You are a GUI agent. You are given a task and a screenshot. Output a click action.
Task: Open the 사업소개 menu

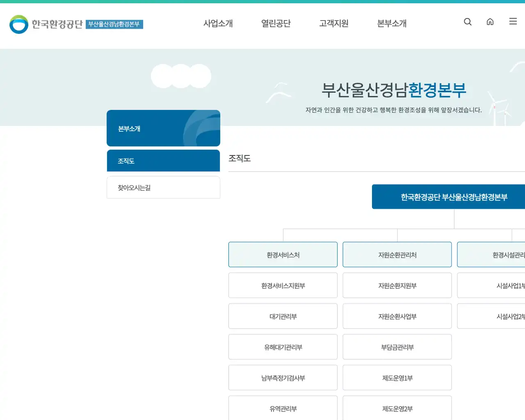tap(218, 23)
